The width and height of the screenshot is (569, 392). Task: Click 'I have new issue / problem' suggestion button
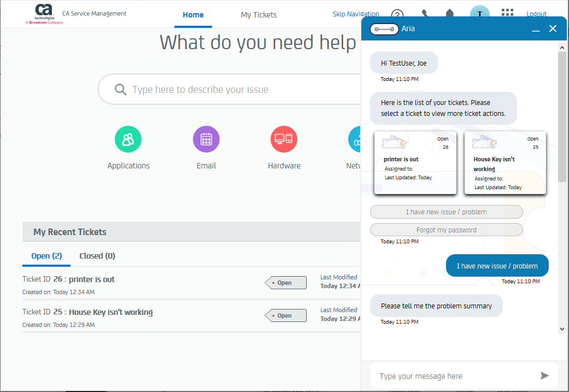(x=447, y=212)
